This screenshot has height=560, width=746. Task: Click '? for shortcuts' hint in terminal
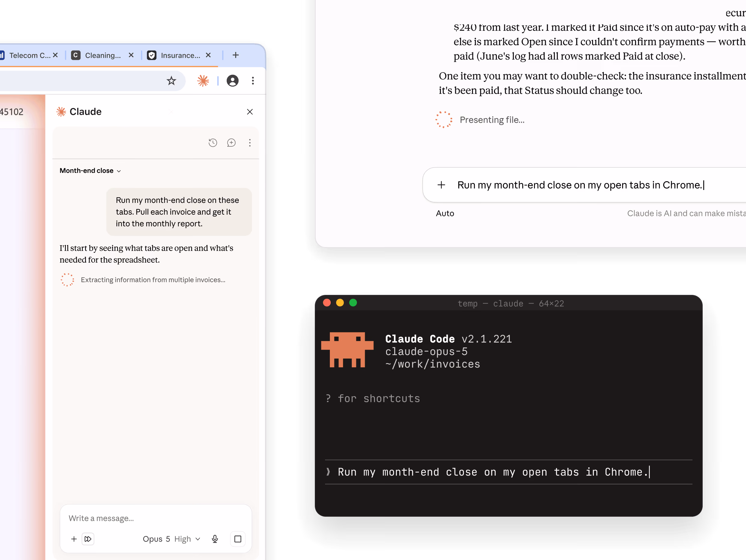point(373,399)
